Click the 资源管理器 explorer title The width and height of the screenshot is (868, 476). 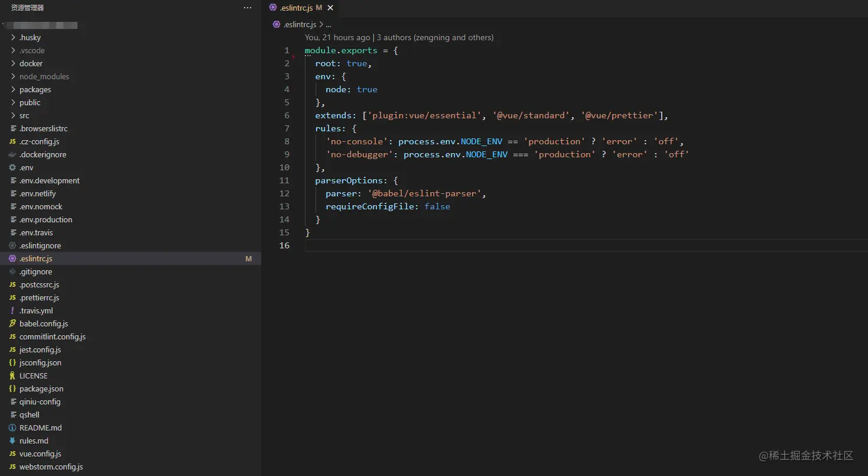point(28,8)
